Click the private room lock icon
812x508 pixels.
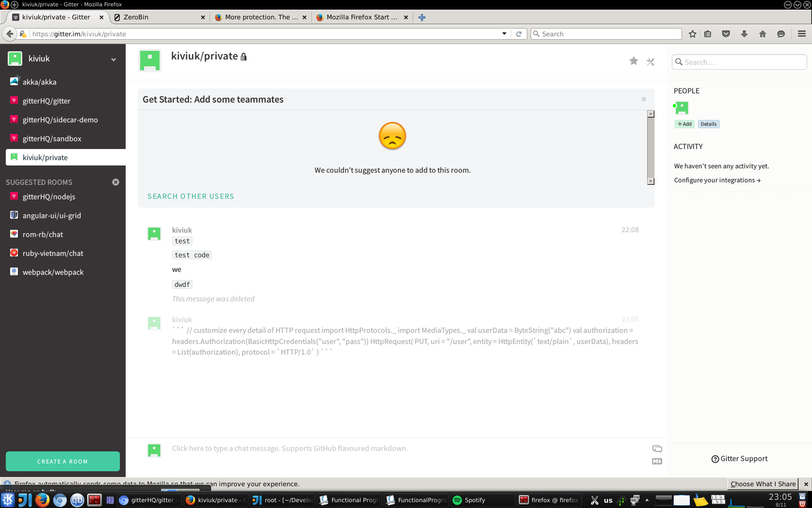pyautogui.click(x=244, y=57)
